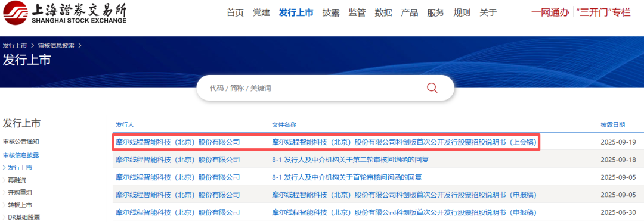Open 第二轮审核问询函的回复 document
The height and width of the screenshot is (222, 644).
click(351, 160)
